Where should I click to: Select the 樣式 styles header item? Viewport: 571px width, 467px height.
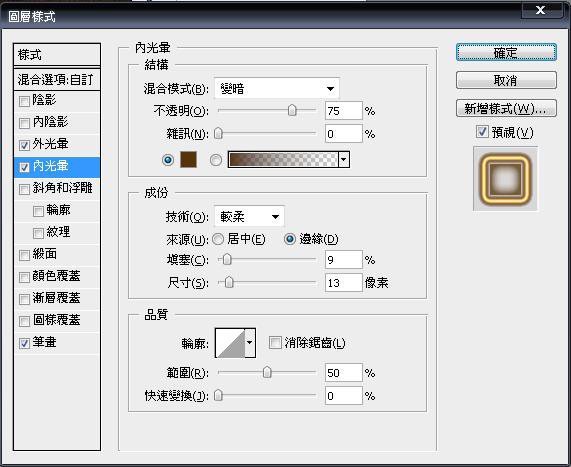tap(57, 55)
